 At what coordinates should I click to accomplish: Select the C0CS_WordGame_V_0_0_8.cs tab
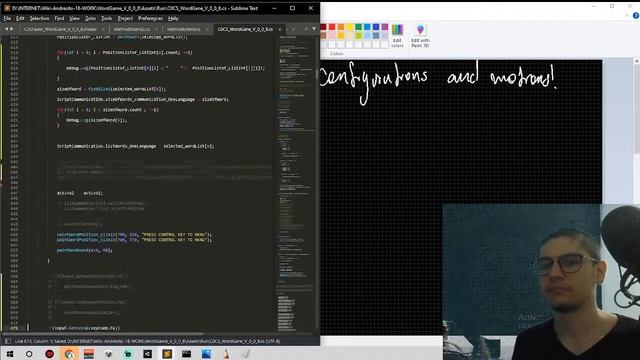(x=245, y=29)
